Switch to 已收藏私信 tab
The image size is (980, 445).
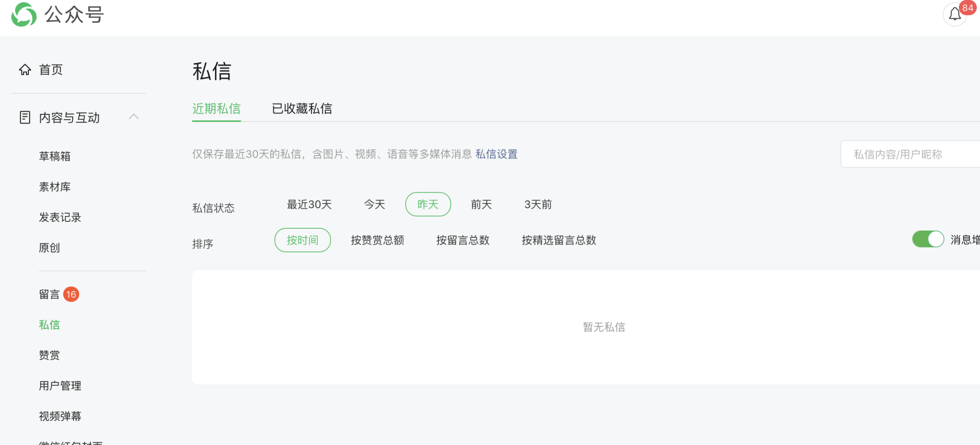pos(302,109)
